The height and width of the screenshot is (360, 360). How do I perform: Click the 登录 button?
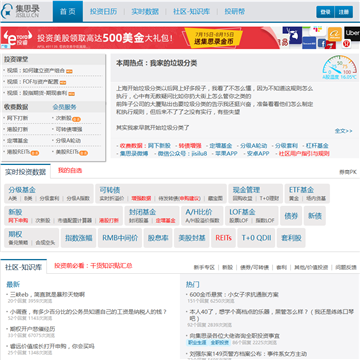pyautogui.click(x=325, y=12)
